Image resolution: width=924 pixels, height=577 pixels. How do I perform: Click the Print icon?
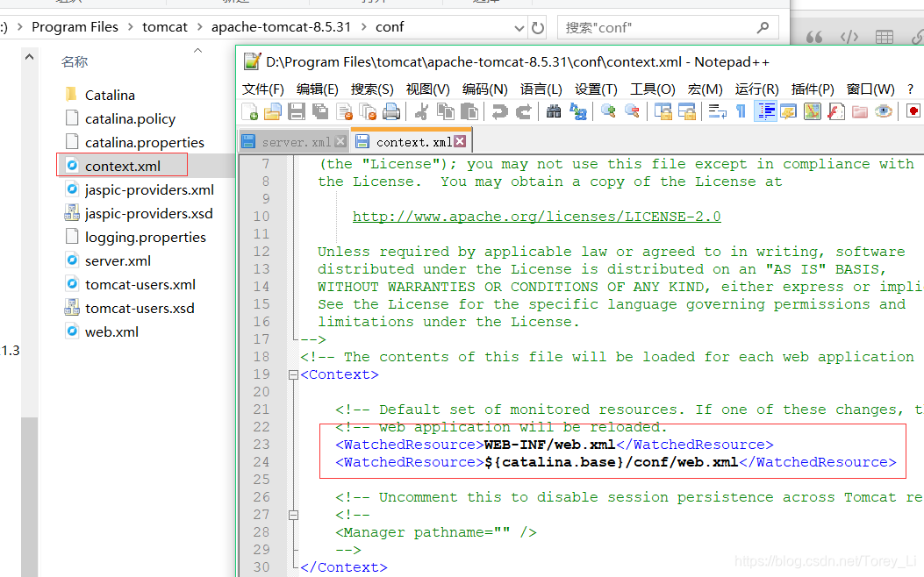[x=391, y=111]
